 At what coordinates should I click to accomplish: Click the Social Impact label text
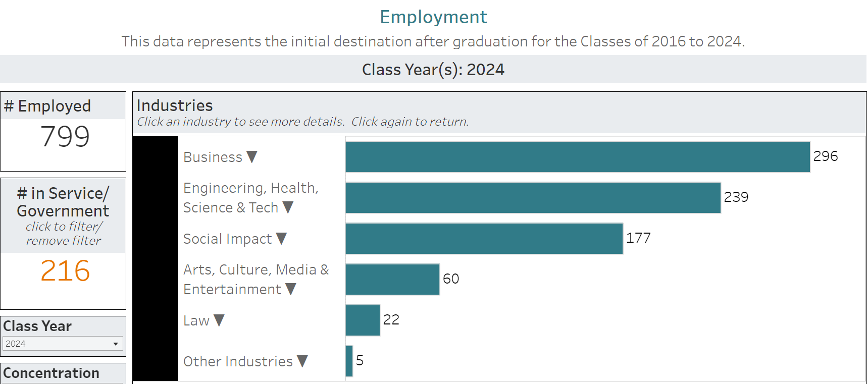pyautogui.click(x=227, y=239)
